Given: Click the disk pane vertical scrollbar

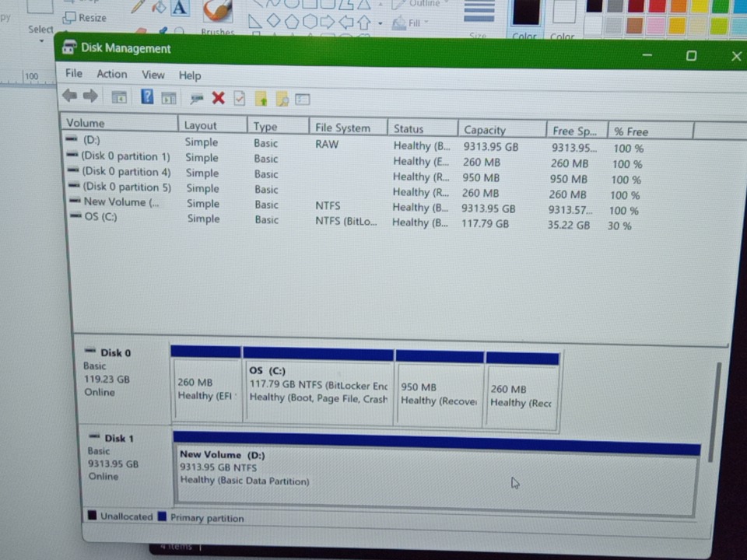Looking at the screenshot, I should tap(714, 412).
